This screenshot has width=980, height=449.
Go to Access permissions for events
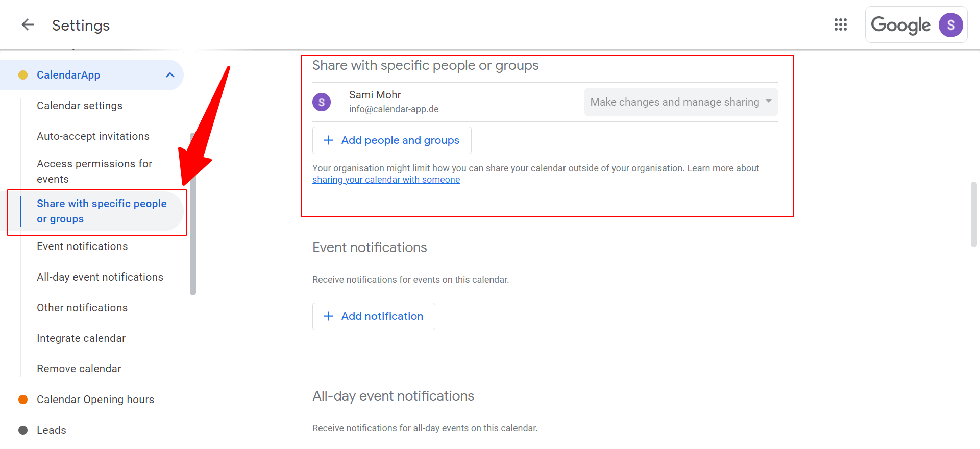(x=94, y=171)
